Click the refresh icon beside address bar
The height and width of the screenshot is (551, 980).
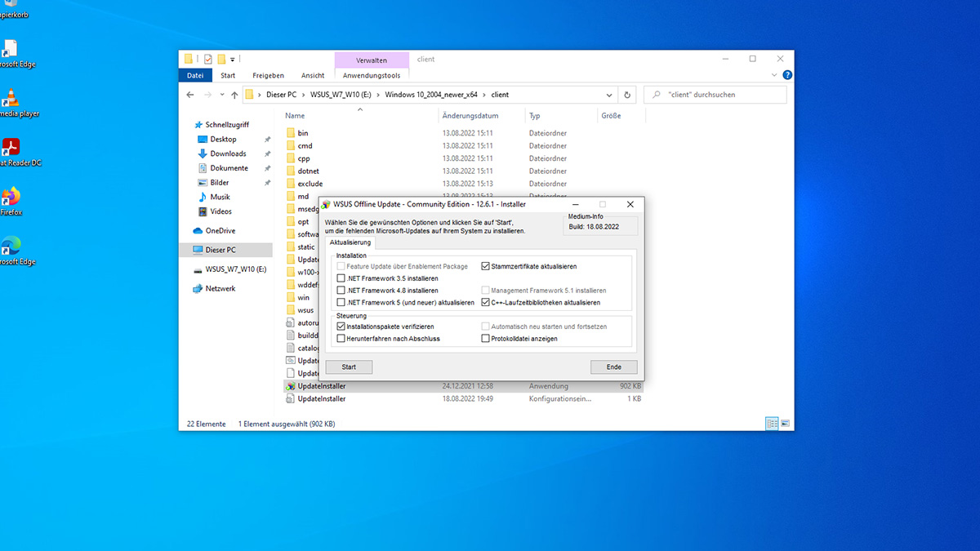click(x=627, y=95)
